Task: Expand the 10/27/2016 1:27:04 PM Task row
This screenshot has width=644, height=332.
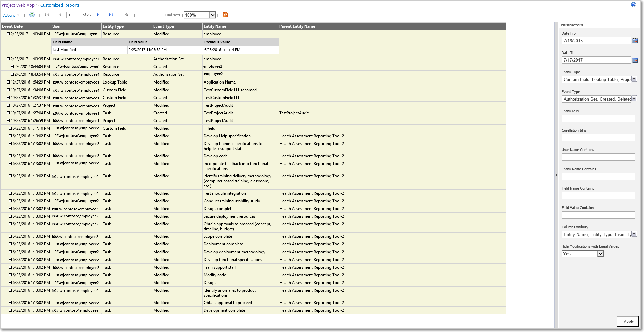Action: (8, 113)
